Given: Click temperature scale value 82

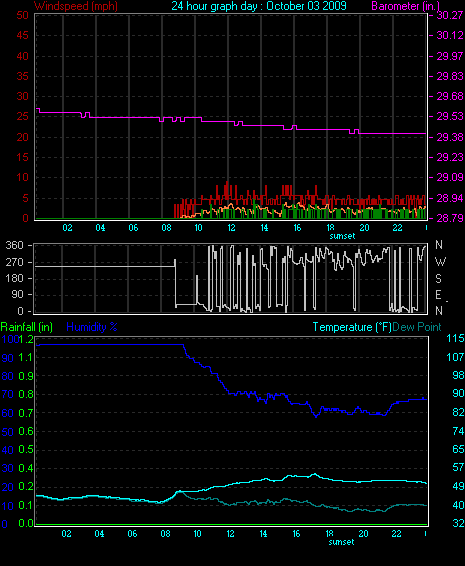Looking at the screenshot, I should click(458, 412).
